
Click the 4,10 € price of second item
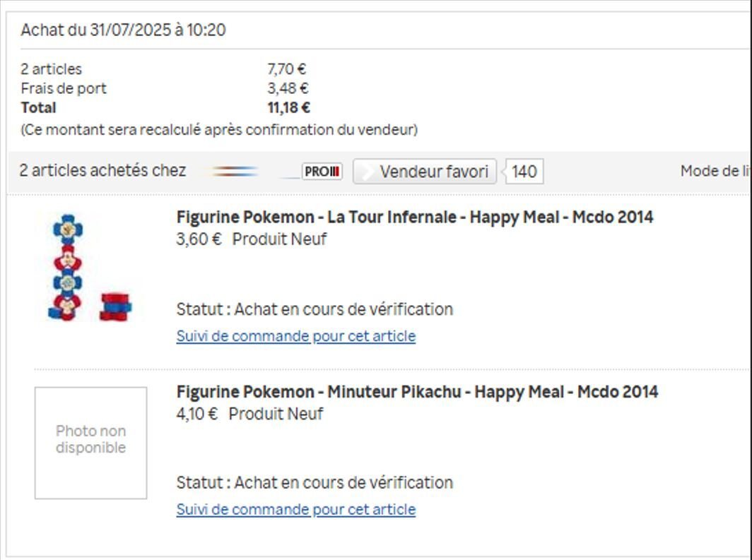coord(197,413)
